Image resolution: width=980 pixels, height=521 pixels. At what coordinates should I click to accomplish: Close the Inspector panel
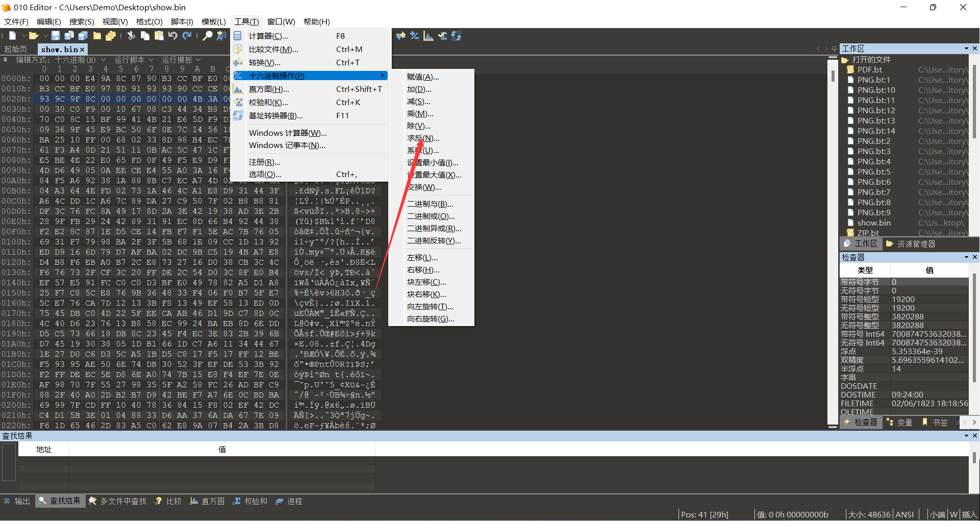coord(975,257)
